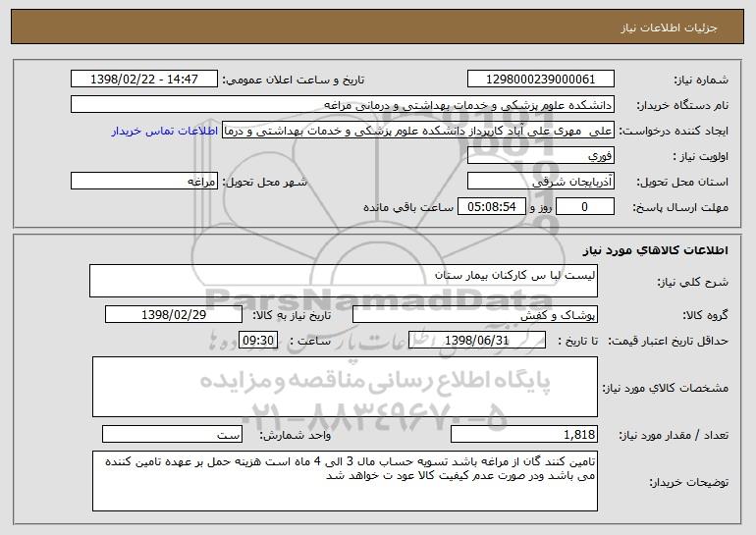Click the general description box لیست لباس کارکنان

(x=344, y=281)
